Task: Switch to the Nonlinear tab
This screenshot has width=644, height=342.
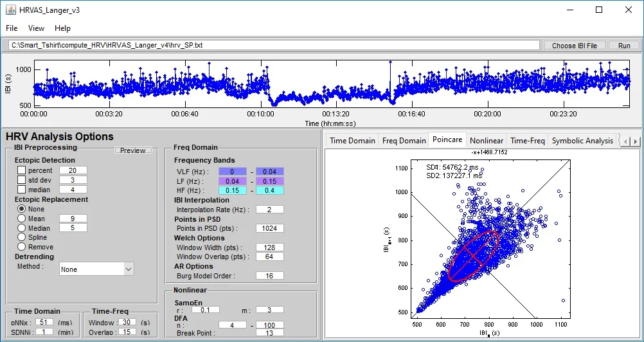Action: point(487,140)
